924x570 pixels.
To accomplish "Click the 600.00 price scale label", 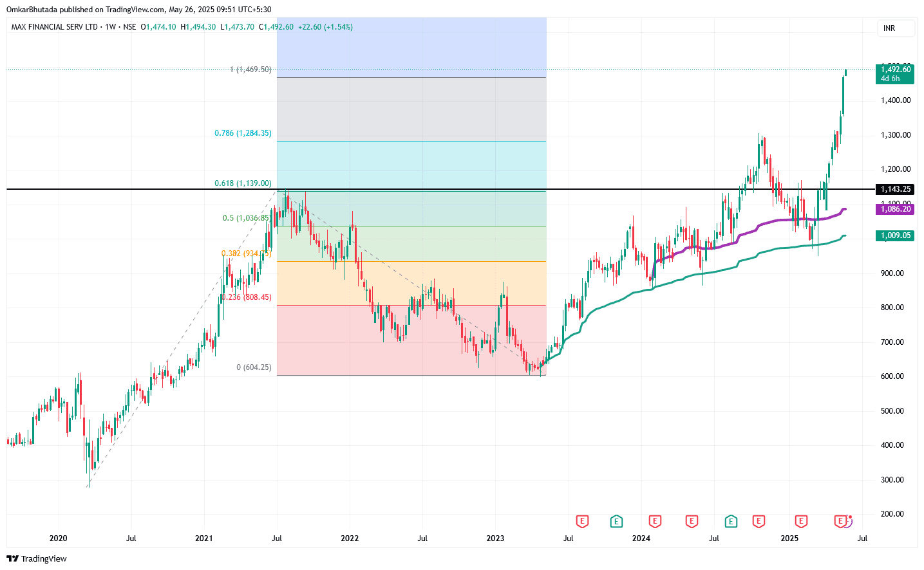I will (892, 376).
